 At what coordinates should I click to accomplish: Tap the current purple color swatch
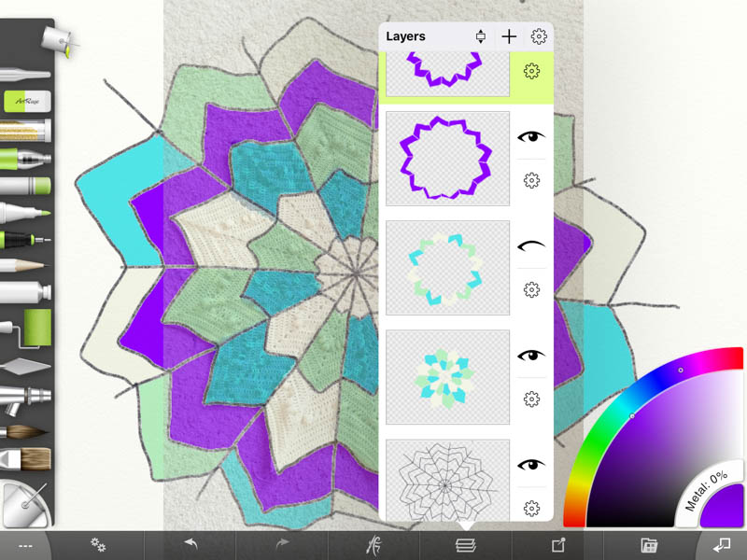click(x=723, y=508)
